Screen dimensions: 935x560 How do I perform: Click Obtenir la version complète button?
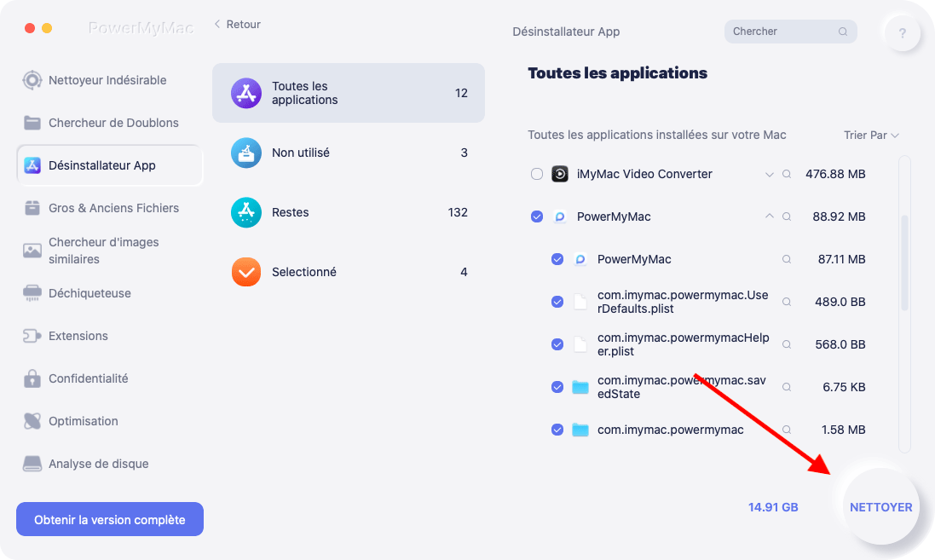coord(110,519)
